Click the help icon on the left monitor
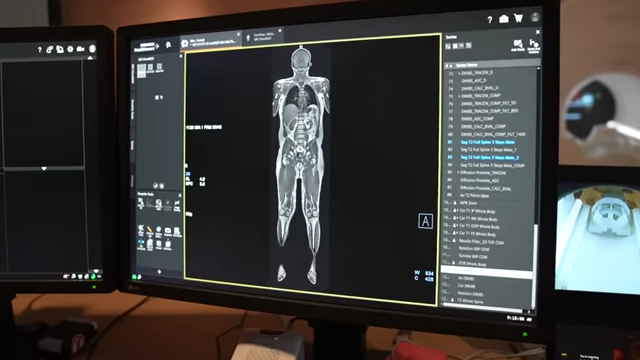640x360 pixels. (40, 50)
